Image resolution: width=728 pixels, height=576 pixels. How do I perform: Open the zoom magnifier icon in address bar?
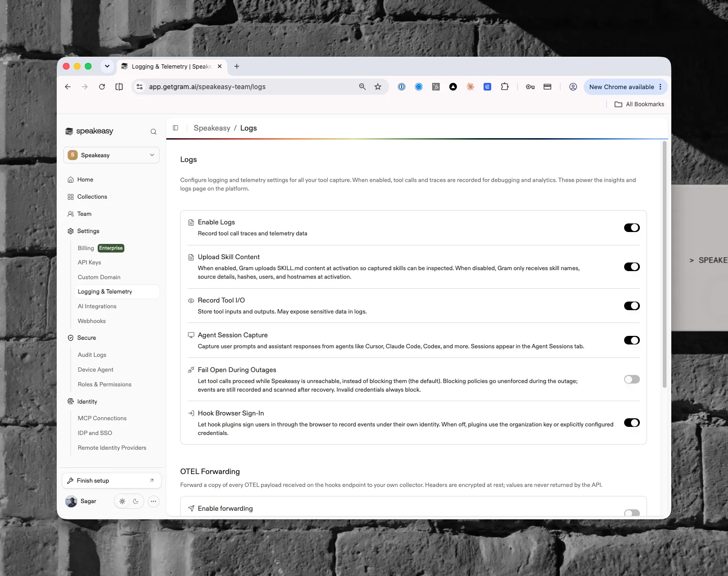tap(363, 87)
